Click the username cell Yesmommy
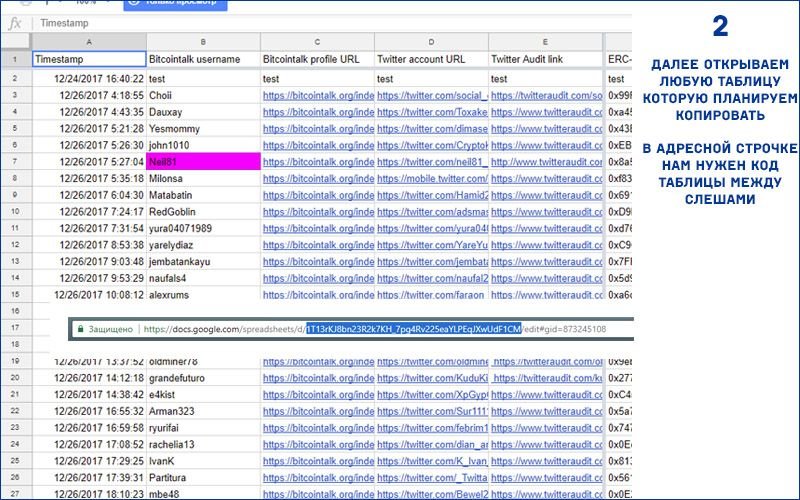800x500 pixels. [x=203, y=129]
